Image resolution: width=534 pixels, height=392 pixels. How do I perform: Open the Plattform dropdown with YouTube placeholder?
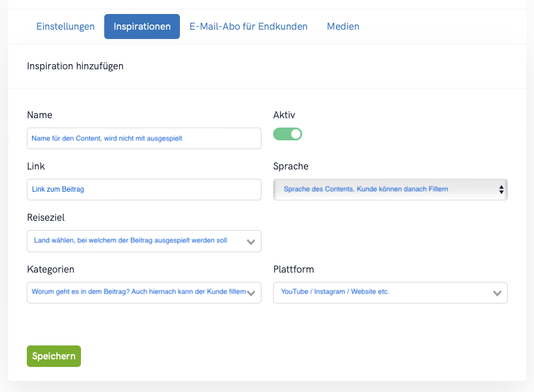pyautogui.click(x=390, y=292)
